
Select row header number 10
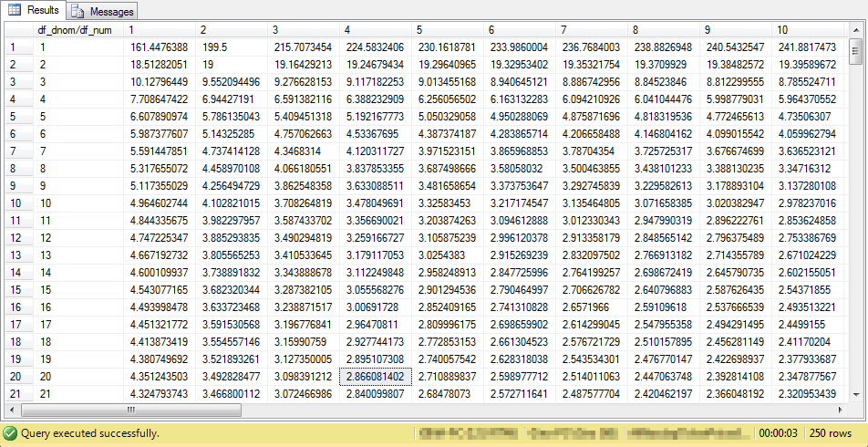tap(20, 203)
